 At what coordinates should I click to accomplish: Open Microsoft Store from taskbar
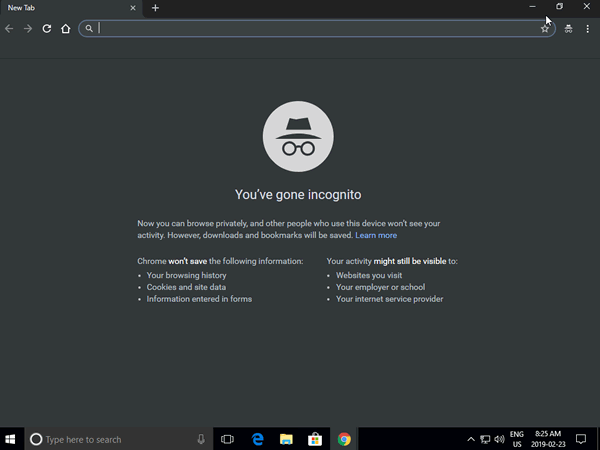click(x=315, y=439)
